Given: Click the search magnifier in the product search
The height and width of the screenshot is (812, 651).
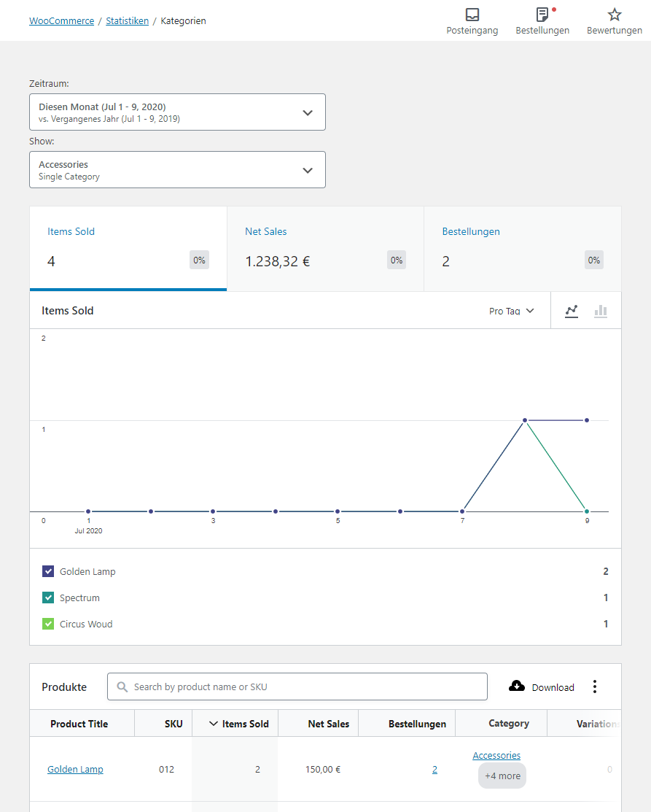Looking at the screenshot, I should point(122,687).
